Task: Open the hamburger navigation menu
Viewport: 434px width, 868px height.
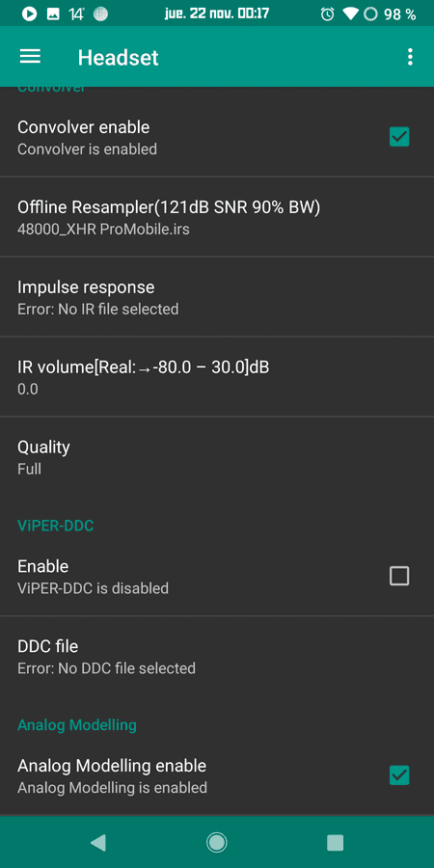Action: 30,57
